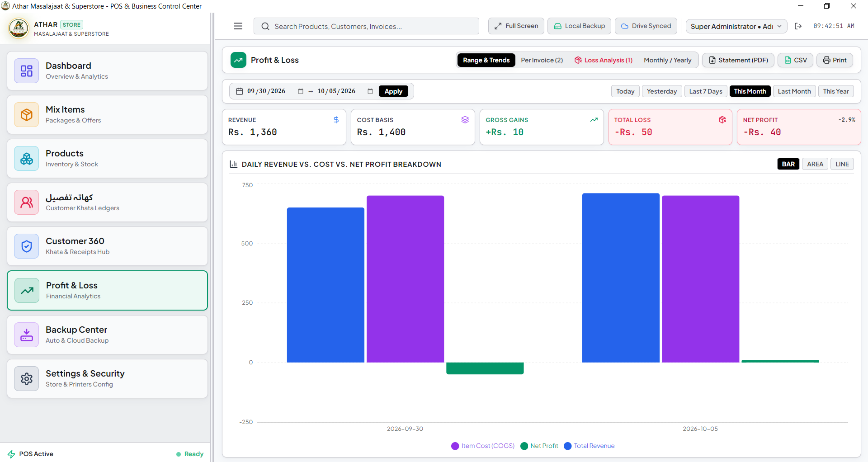Image resolution: width=868 pixels, height=462 pixels.
Task: Click the Dashboard grid icon
Action: (27, 71)
